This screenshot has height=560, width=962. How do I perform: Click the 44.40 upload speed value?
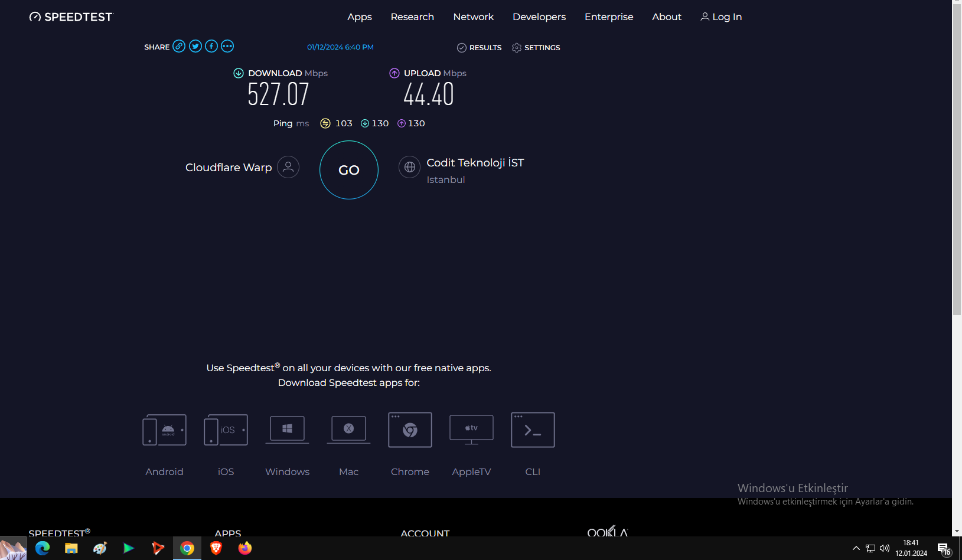[x=429, y=94]
